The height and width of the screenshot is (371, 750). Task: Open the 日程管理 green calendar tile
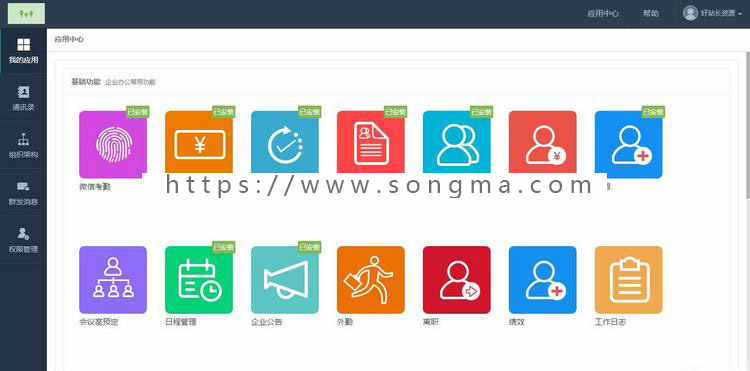(199, 280)
